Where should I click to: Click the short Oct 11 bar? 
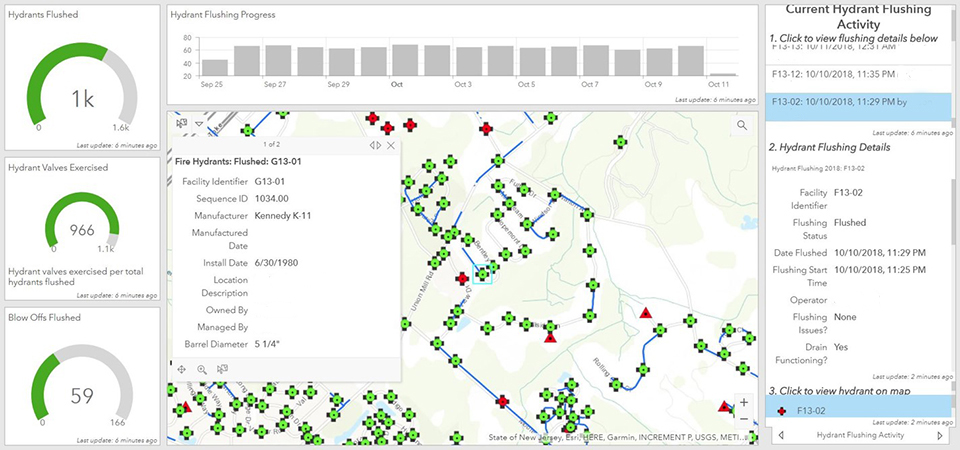pos(722,75)
